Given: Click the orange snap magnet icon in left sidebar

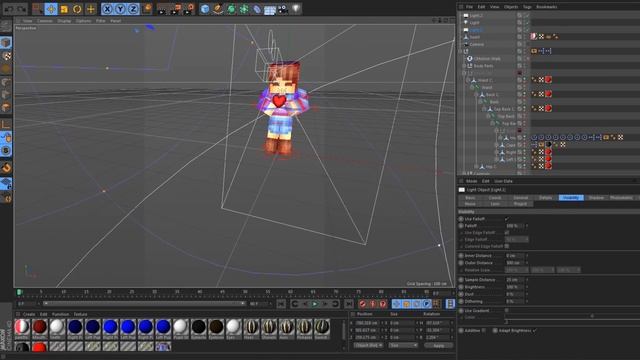Looking at the screenshot, I should point(6,167).
